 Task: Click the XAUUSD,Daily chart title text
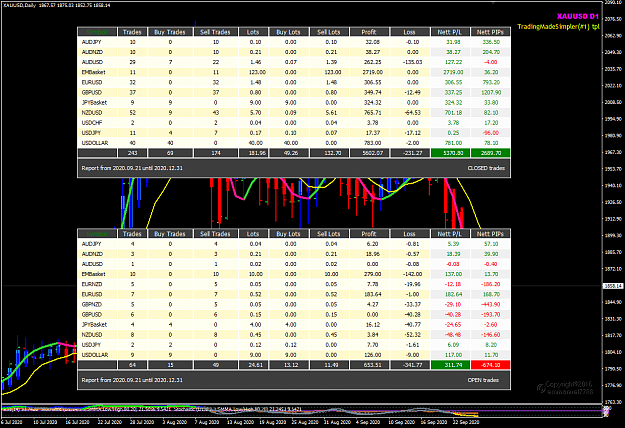pyautogui.click(x=18, y=5)
